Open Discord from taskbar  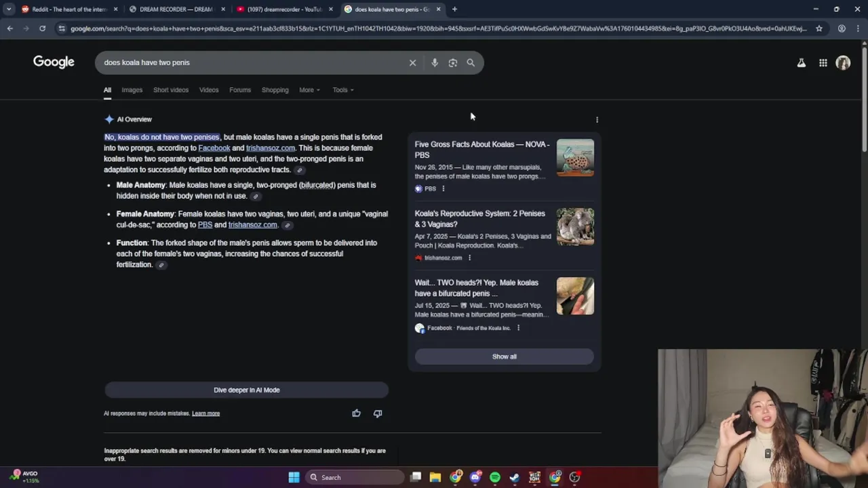[475, 477]
